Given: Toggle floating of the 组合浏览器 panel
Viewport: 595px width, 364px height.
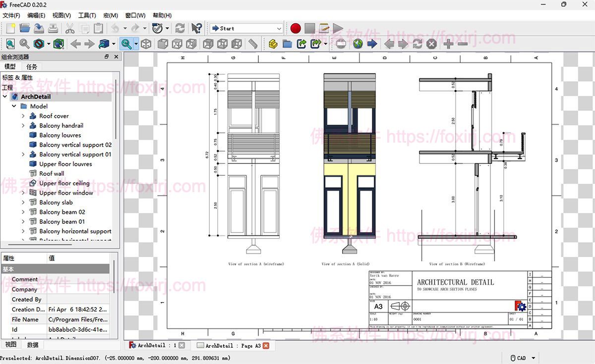Looking at the screenshot, I should pos(107,57).
